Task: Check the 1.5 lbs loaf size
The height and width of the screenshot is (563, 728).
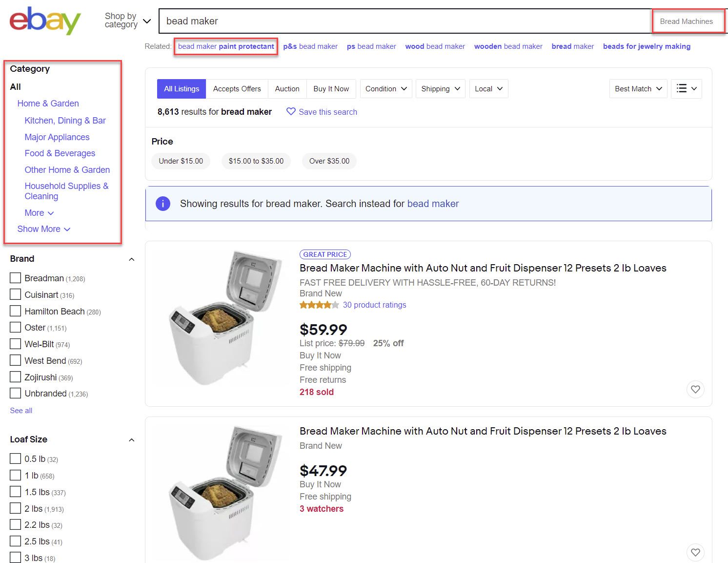Action: pyautogui.click(x=16, y=492)
